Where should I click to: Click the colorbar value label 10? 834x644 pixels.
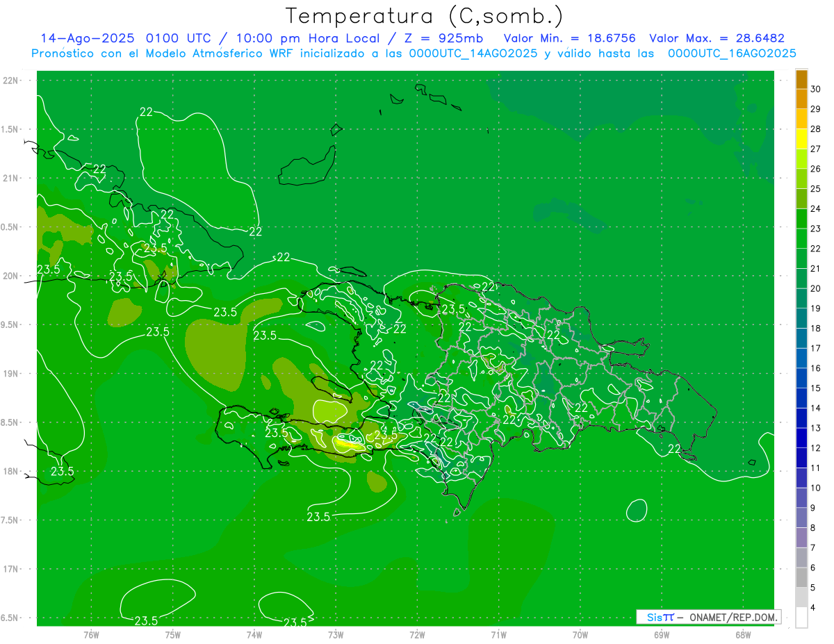pyautogui.click(x=816, y=488)
